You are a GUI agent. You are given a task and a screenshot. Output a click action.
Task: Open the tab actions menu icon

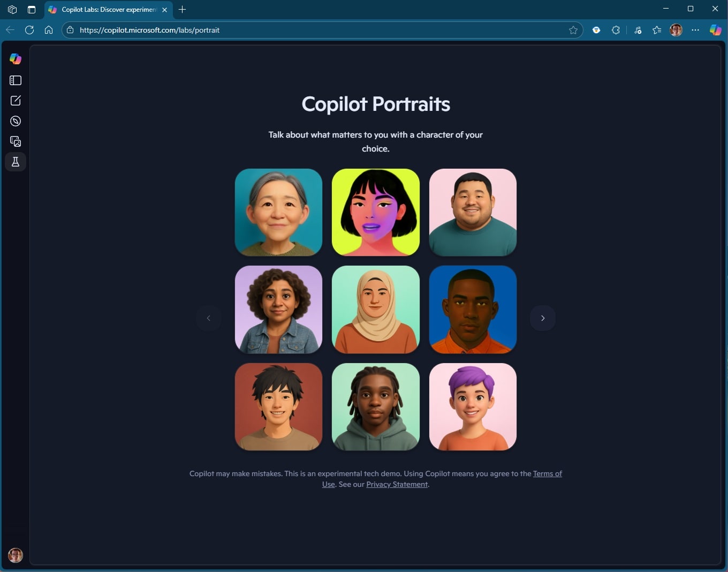click(32, 9)
